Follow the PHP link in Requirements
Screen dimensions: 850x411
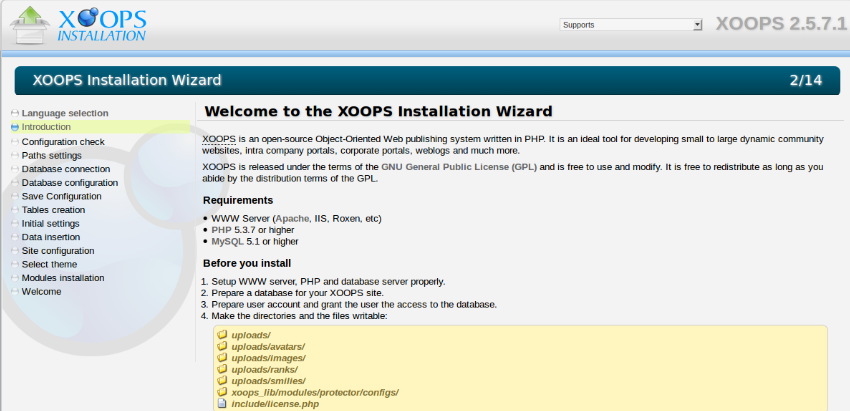pos(221,230)
